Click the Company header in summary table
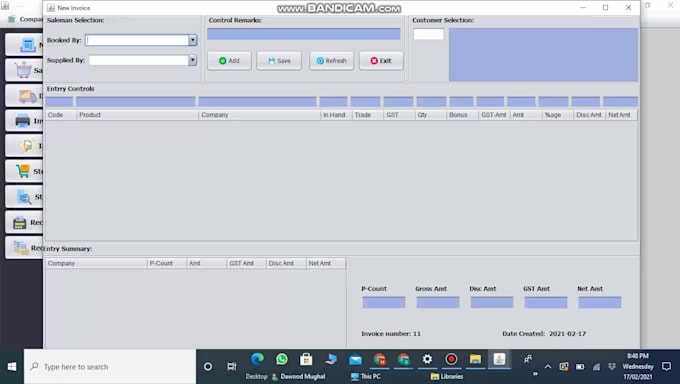The image size is (680, 384). coord(96,263)
